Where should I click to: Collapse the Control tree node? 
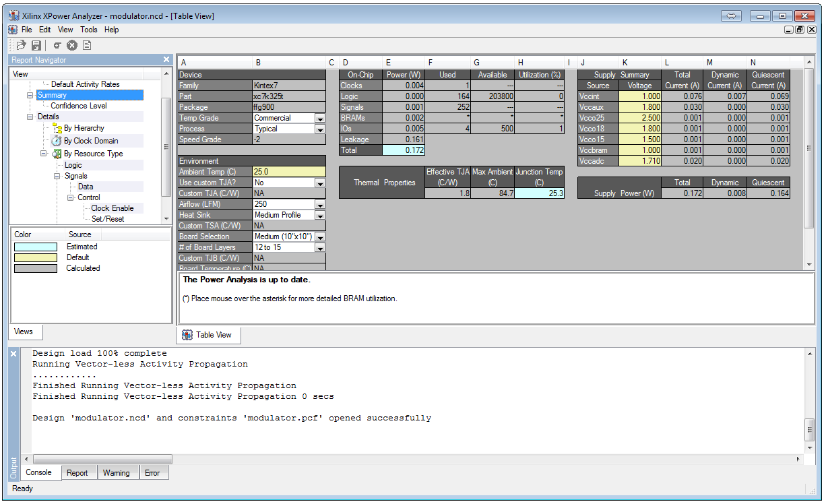click(71, 197)
